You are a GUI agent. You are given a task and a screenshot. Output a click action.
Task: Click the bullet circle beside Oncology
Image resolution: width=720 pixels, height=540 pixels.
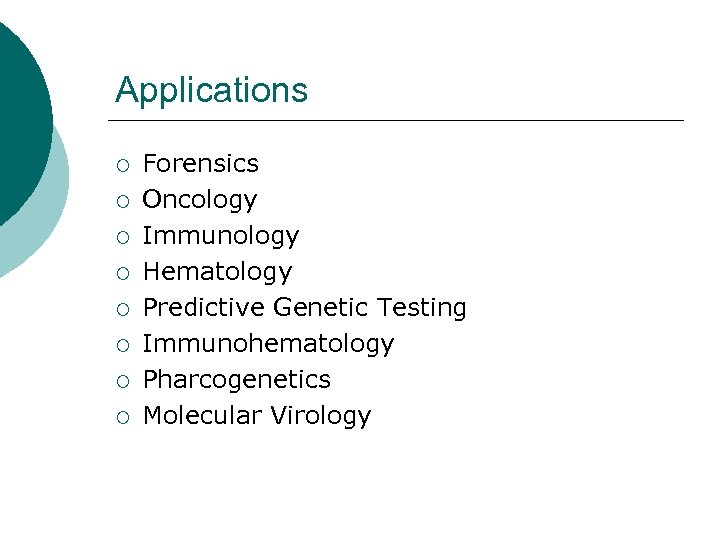[x=122, y=200]
